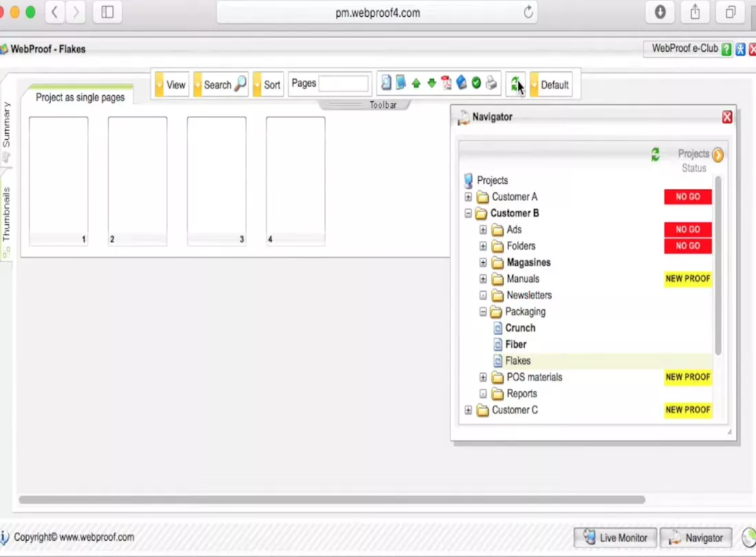The image size is (756, 557).
Task: Click Manuals NEW PROOF status badge
Action: click(687, 278)
